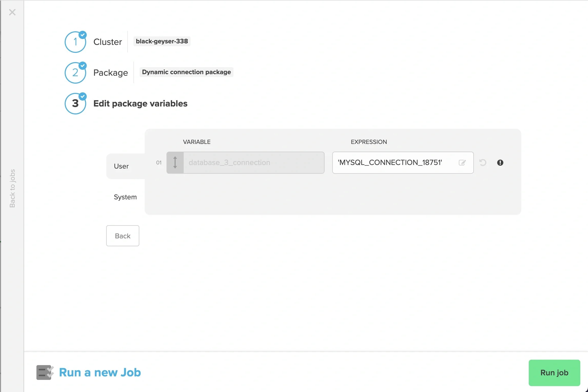Click the MYSQL_CONNECTION_18751 expression field
588x392 pixels.
point(403,163)
